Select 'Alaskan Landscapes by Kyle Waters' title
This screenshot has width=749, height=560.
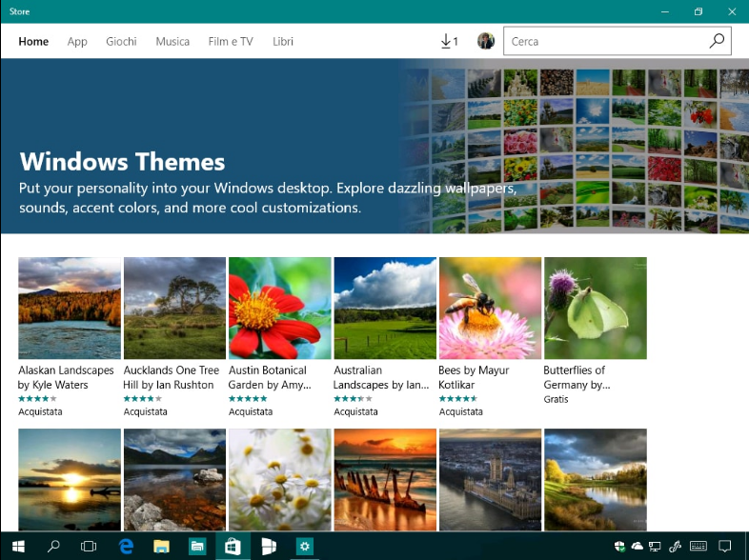(66, 377)
